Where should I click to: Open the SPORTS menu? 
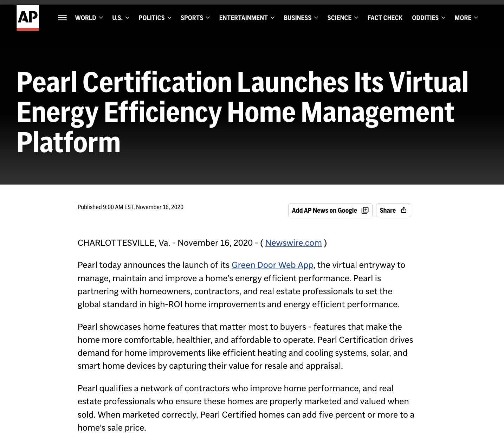point(192,18)
